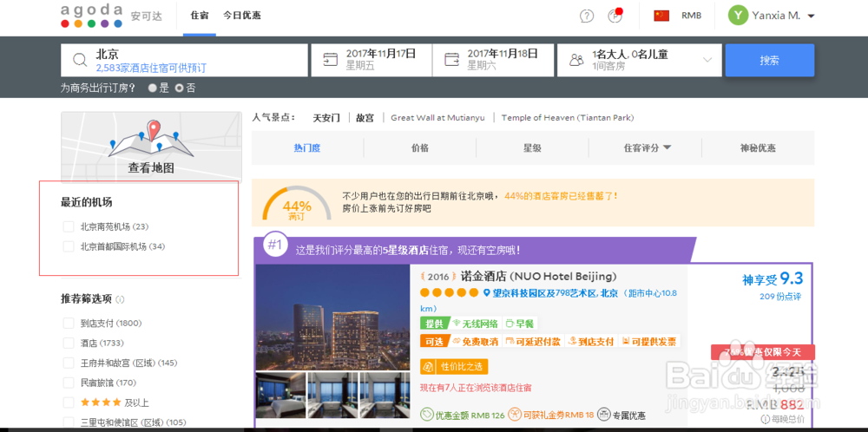The height and width of the screenshot is (432, 868).
Task: Check 三里屯和使馆区 (区域) filter
Action: 69,422
